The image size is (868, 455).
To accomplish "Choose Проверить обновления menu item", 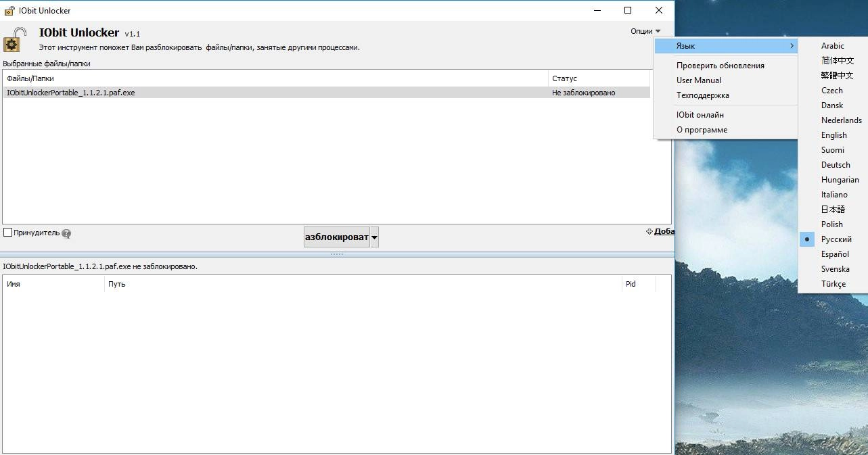I will tap(726, 66).
